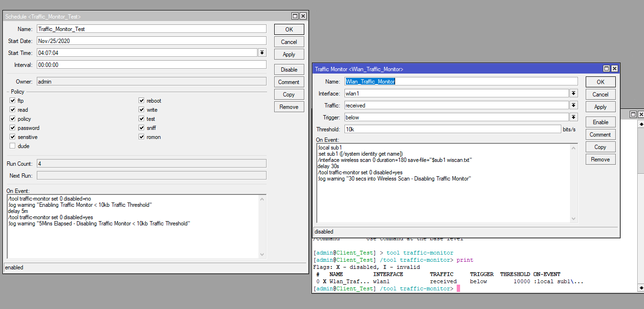This screenshot has height=309, width=644.
Task: Toggle the romon policy checkbox
Action: point(141,137)
